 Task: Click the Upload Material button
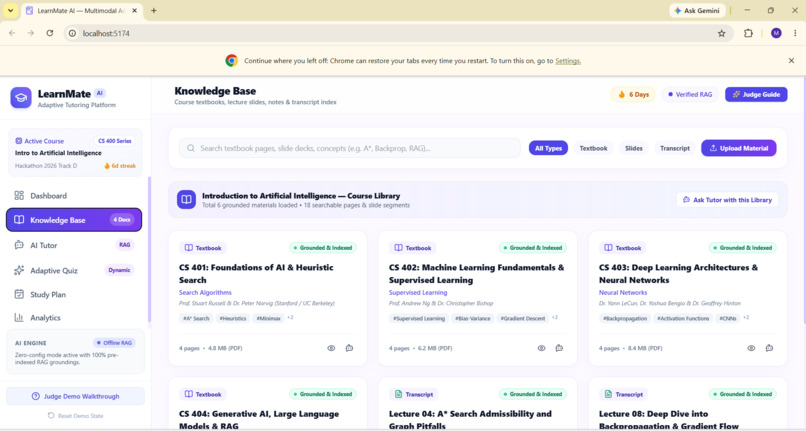coord(739,148)
